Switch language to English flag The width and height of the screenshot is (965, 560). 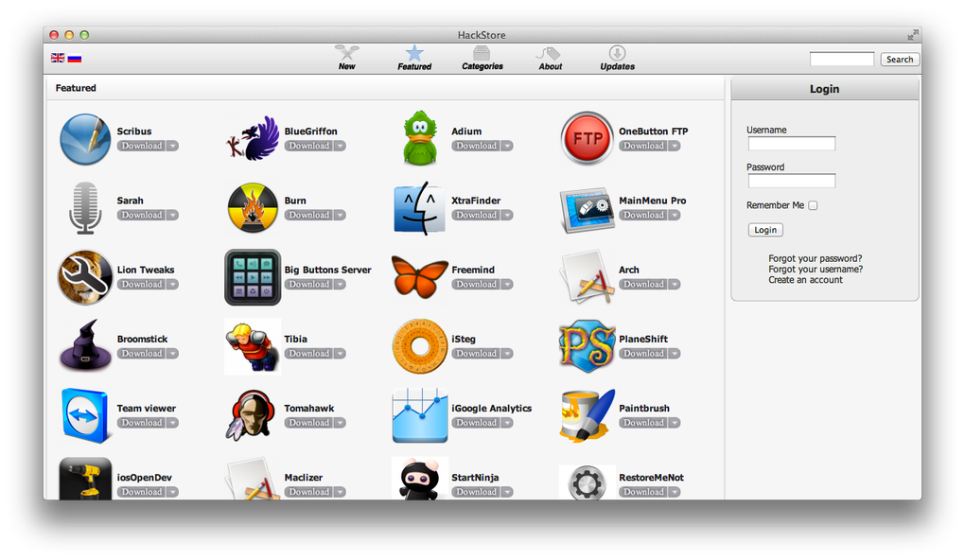click(58, 58)
